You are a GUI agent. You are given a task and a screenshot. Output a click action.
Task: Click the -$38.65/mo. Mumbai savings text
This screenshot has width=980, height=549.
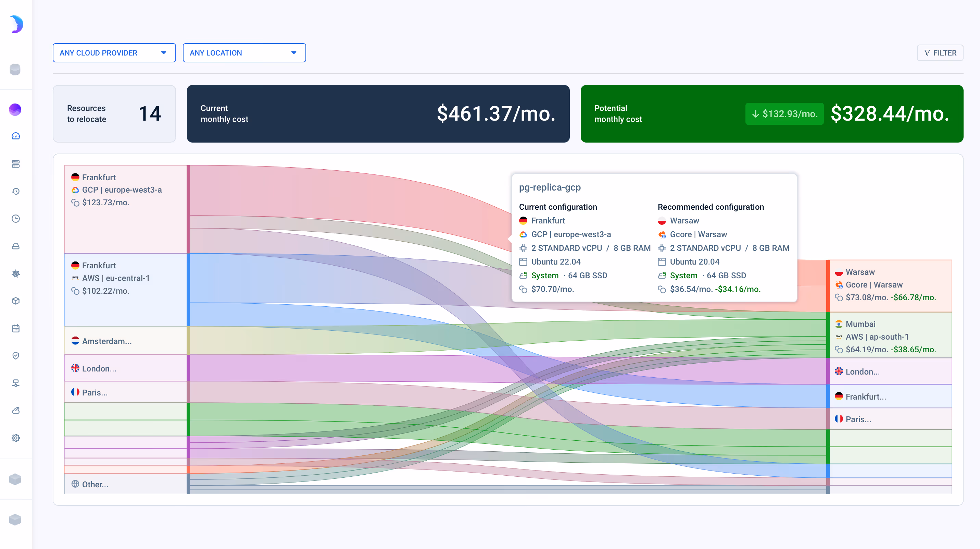[x=913, y=349]
